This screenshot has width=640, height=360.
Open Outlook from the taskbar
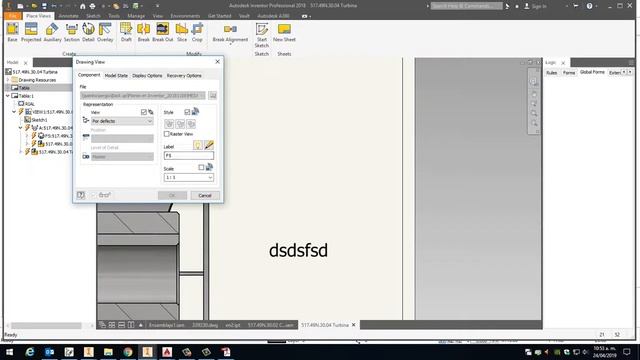[49, 352]
